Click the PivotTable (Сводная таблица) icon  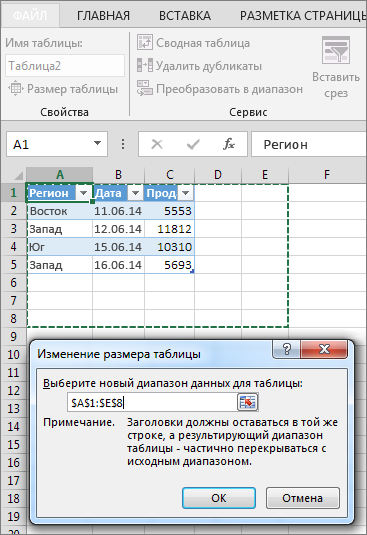145,43
